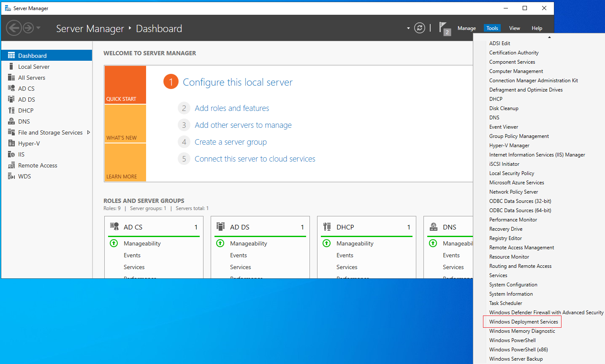This screenshot has width=605, height=364.
Task: Click Add roles and features link
Action: 232,108
